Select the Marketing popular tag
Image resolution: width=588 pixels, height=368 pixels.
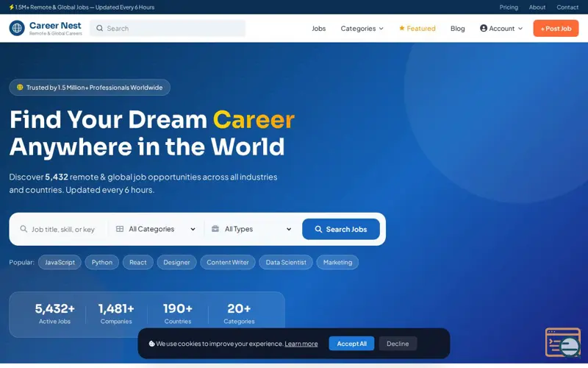pyautogui.click(x=337, y=262)
